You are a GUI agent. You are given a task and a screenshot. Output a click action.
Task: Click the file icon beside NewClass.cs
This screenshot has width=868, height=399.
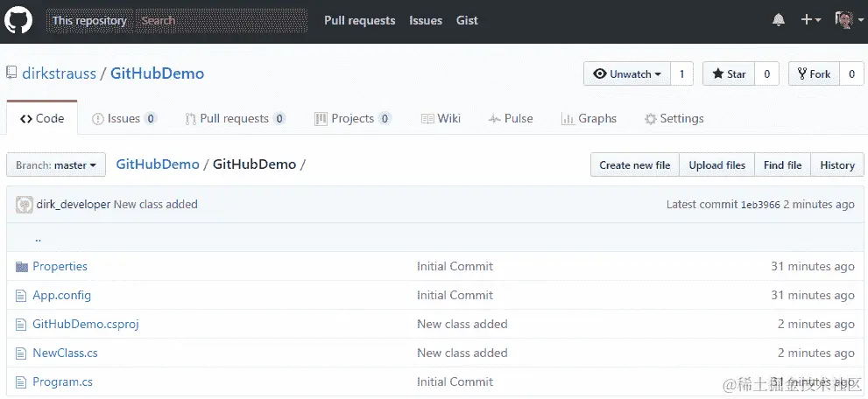[x=21, y=353]
